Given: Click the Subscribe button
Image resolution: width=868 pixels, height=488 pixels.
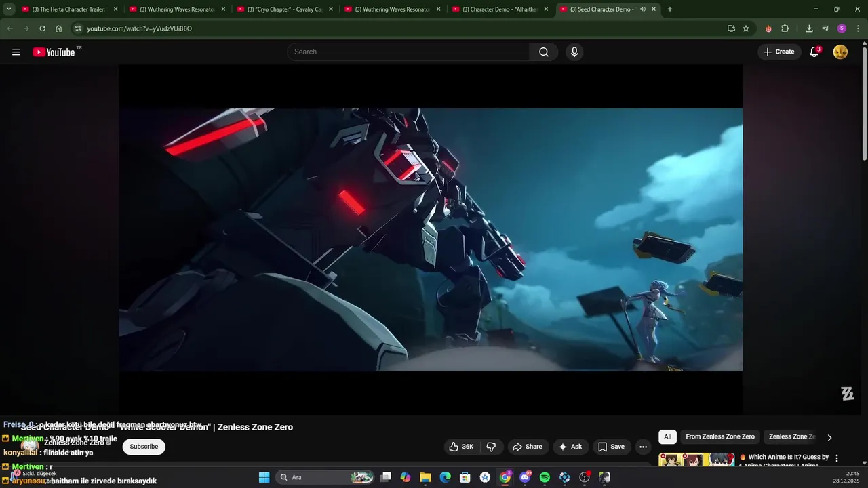Looking at the screenshot, I should pos(144,447).
